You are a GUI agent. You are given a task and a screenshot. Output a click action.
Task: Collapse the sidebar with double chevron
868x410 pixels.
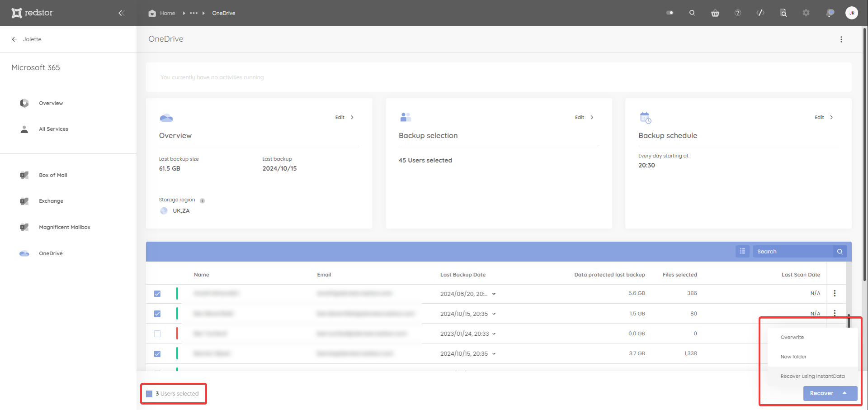(121, 13)
